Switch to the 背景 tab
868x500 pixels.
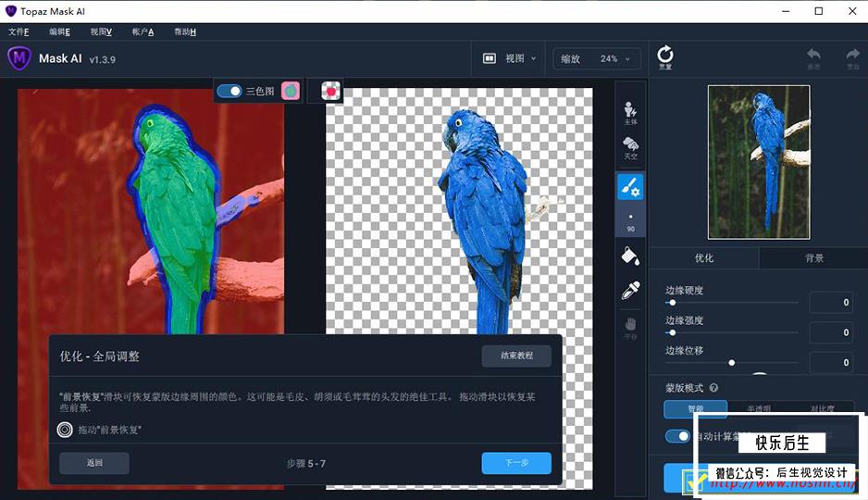tap(813, 258)
